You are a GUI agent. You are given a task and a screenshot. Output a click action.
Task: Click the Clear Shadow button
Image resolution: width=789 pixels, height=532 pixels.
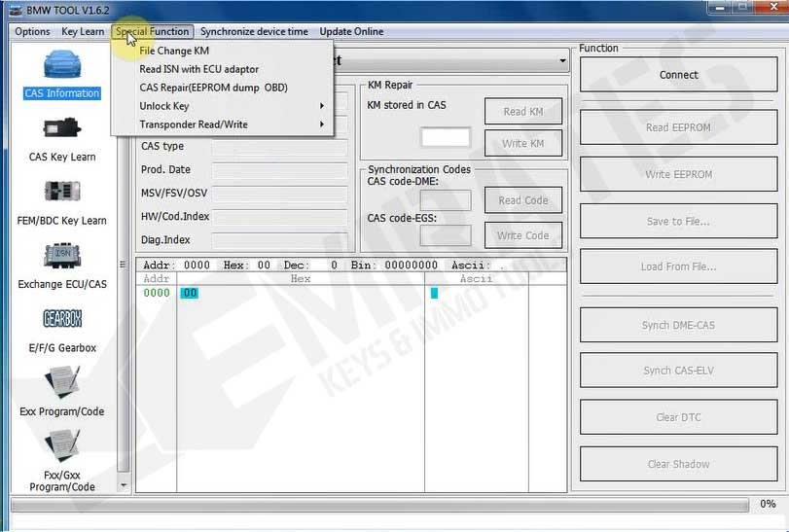(678, 464)
